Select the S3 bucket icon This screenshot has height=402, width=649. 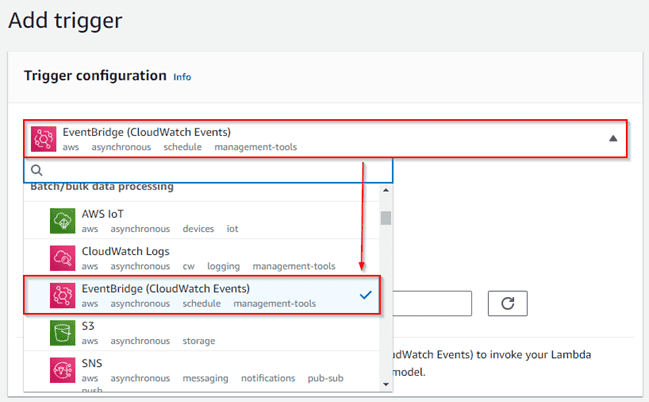coord(62,333)
